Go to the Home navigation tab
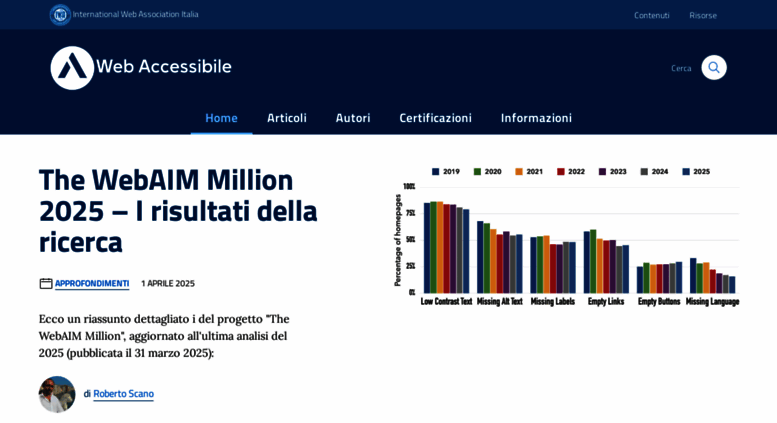The width and height of the screenshot is (777, 423). [x=222, y=118]
